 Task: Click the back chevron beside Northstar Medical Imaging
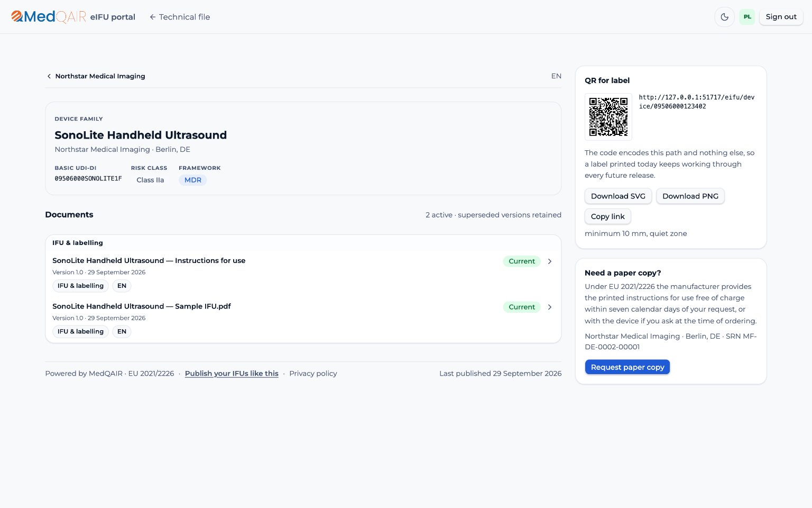click(x=49, y=76)
